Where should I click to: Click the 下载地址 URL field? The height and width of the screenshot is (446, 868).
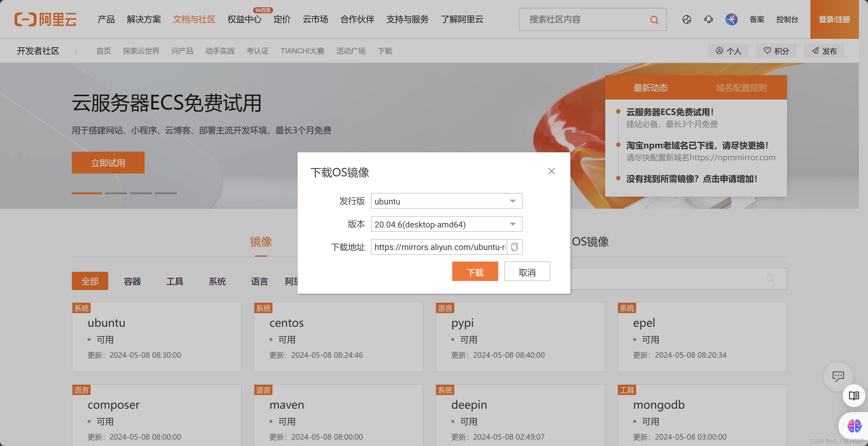tap(439, 247)
